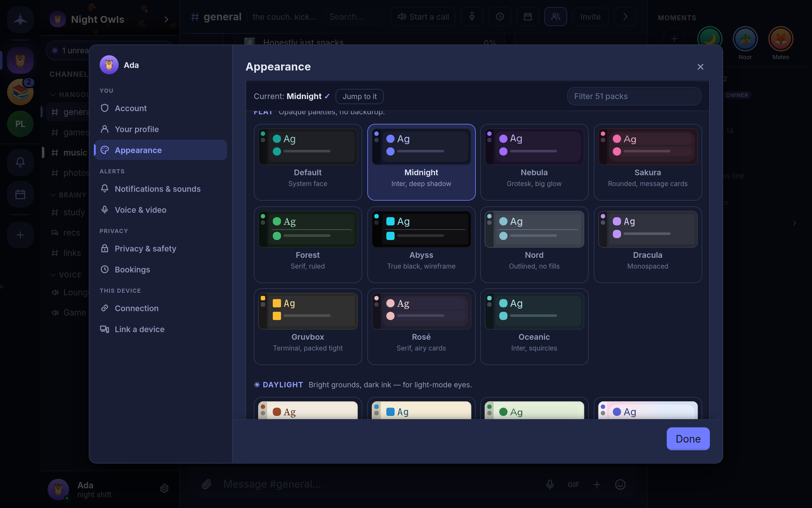Open Privacy & safety settings

click(x=161, y=249)
